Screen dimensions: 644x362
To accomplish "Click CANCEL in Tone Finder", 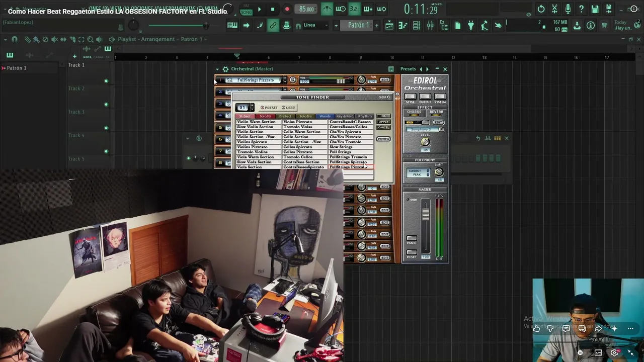I will (x=383, y=127).
